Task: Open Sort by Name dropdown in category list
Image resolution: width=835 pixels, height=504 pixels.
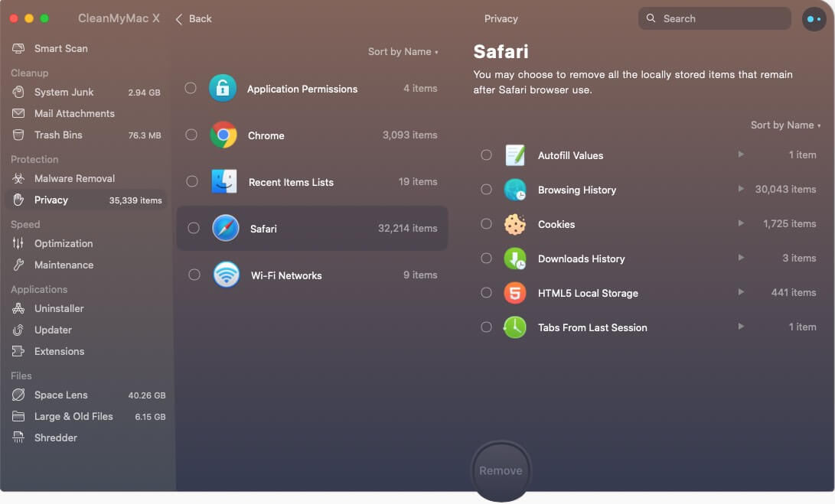Action: click(403, 52)
